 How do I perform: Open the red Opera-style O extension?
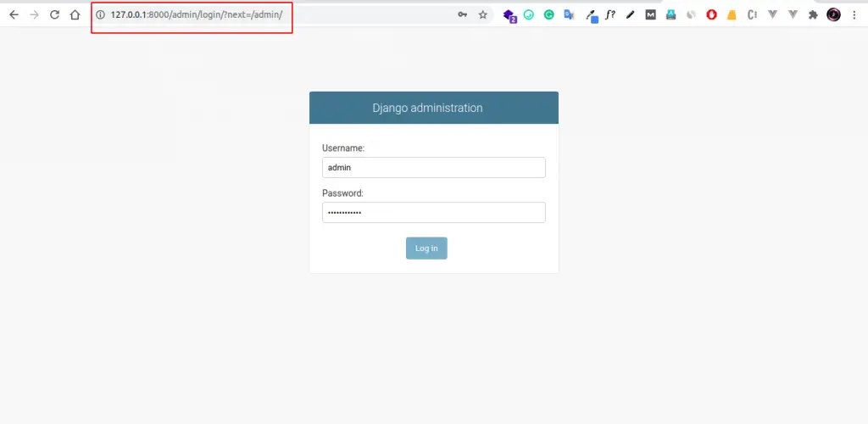tap(711, 15)
